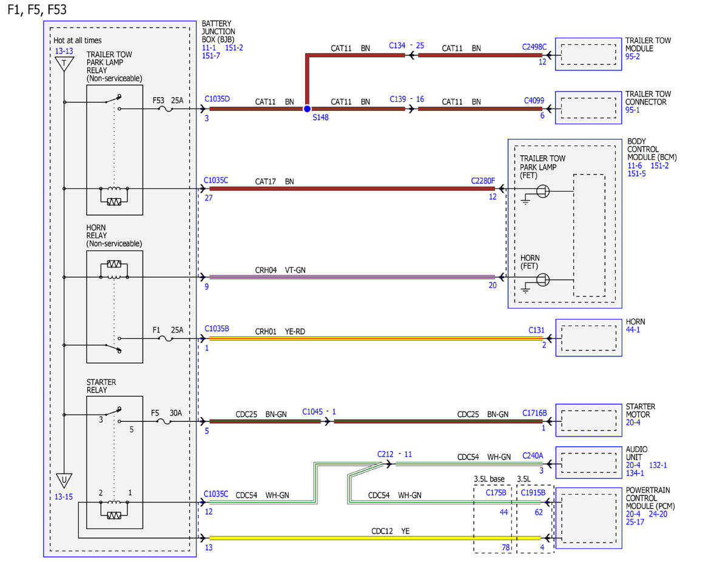
Task: Select connector label C1035B
Action: pos(217,329)
